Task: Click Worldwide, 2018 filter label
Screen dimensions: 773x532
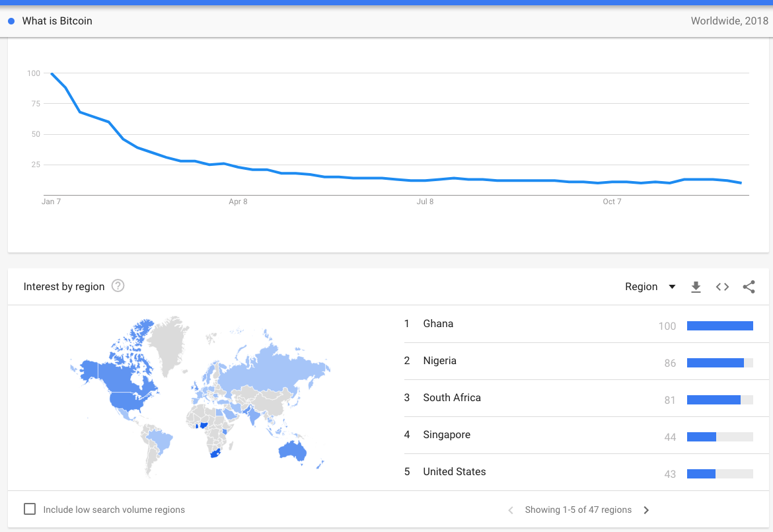Action: point(729,21)
